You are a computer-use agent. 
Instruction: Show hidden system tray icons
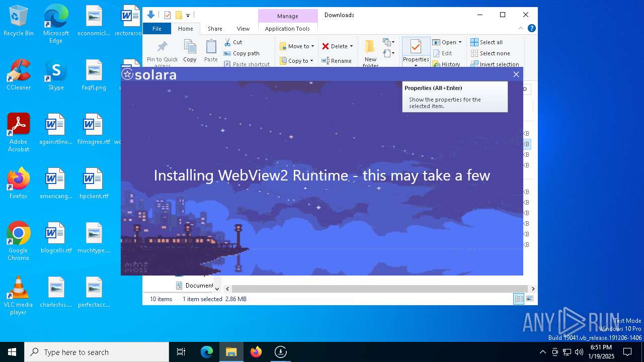pos(542,352)
